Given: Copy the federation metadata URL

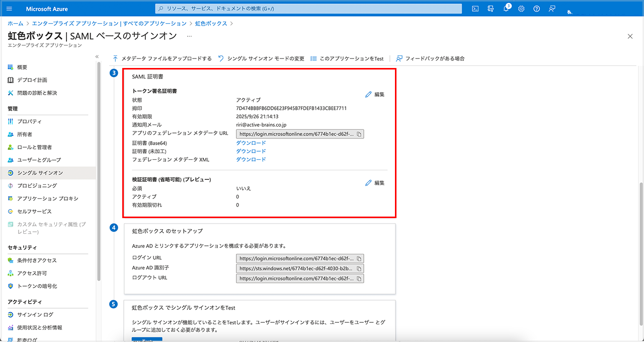Looking at the screenshot, I should pyautogui.click(x=359, y=134).
